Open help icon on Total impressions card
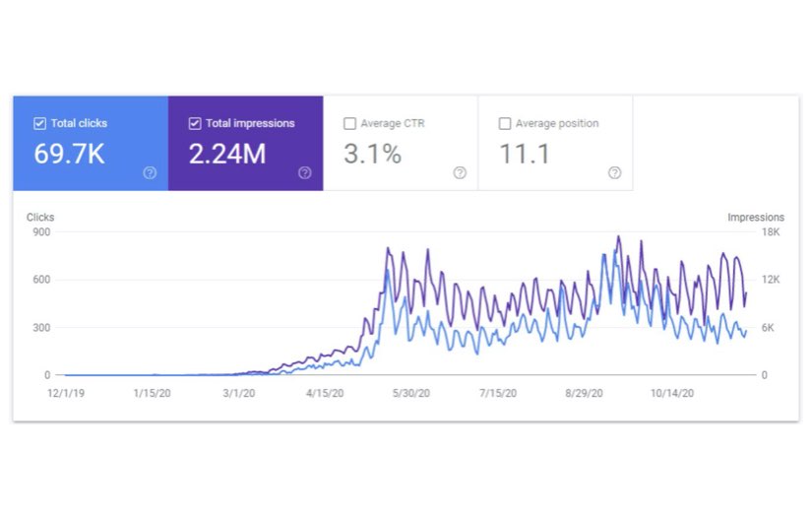This screenshot has width=812, height=517. (305, 173)
